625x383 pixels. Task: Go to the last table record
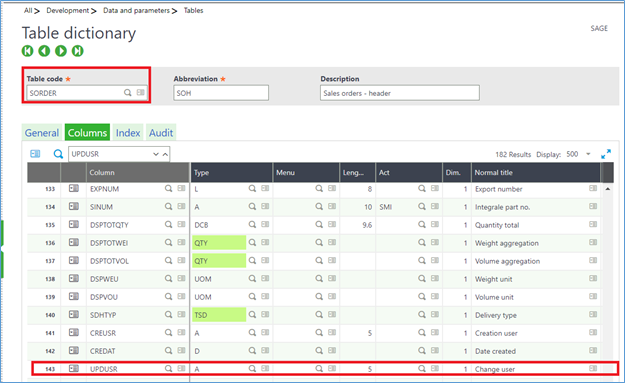(x=78, y=51)
